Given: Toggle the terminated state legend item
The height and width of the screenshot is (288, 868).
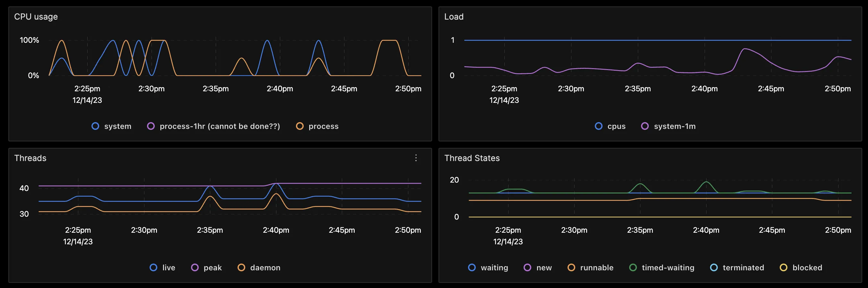Looking at the screenshot, I should tap(737, 267).
